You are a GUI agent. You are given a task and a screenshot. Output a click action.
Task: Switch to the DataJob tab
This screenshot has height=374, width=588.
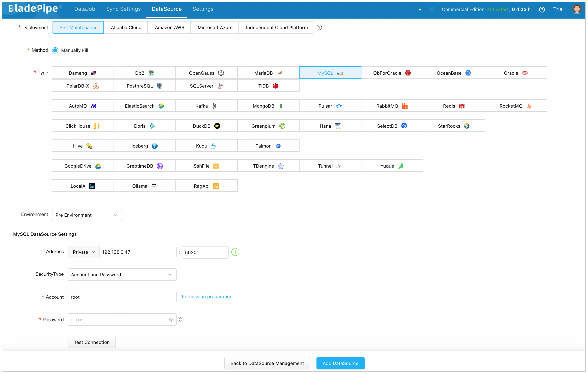[x=84, y=9]
